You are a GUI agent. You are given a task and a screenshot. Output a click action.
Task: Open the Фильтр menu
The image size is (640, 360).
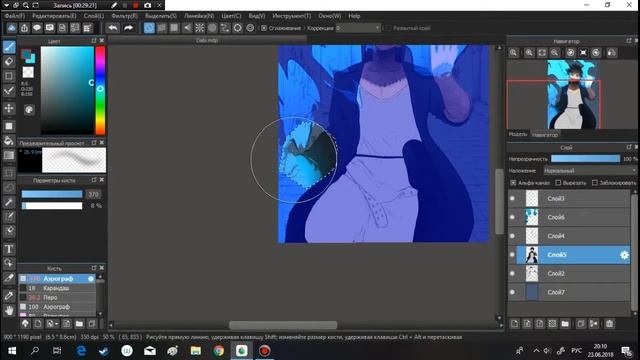pos(124,16)
